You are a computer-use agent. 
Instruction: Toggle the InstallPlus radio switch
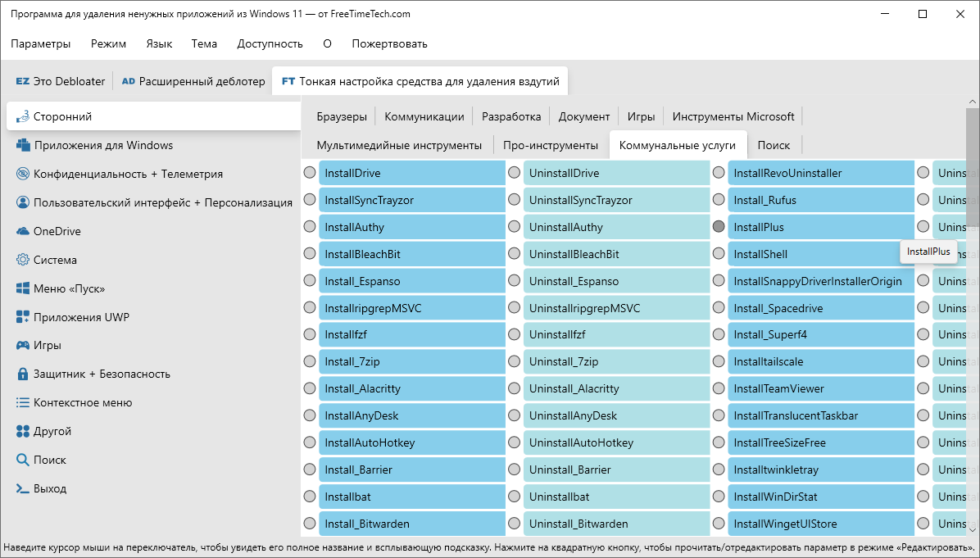[718, 226]
